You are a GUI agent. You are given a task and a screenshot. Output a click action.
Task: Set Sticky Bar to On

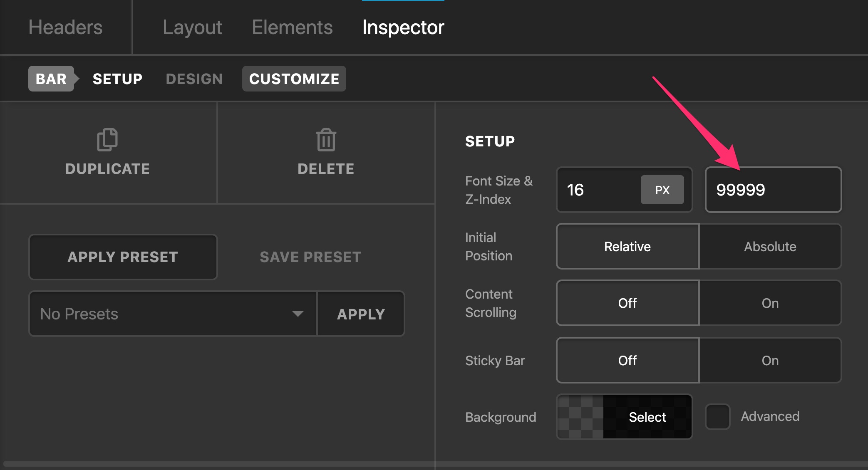pyautogui.click(x=770, y=360)
